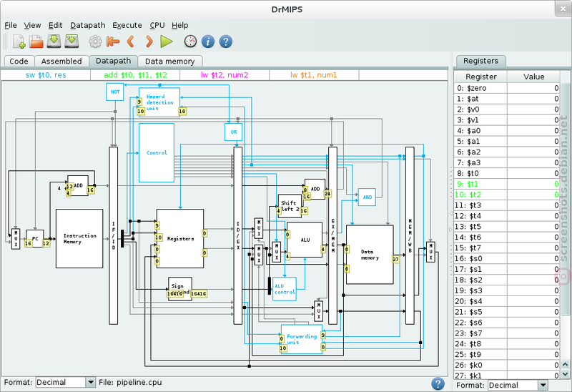Click the Save toolbar icon
Viewport: 572px width, 392px height.
tap(54, 41)
